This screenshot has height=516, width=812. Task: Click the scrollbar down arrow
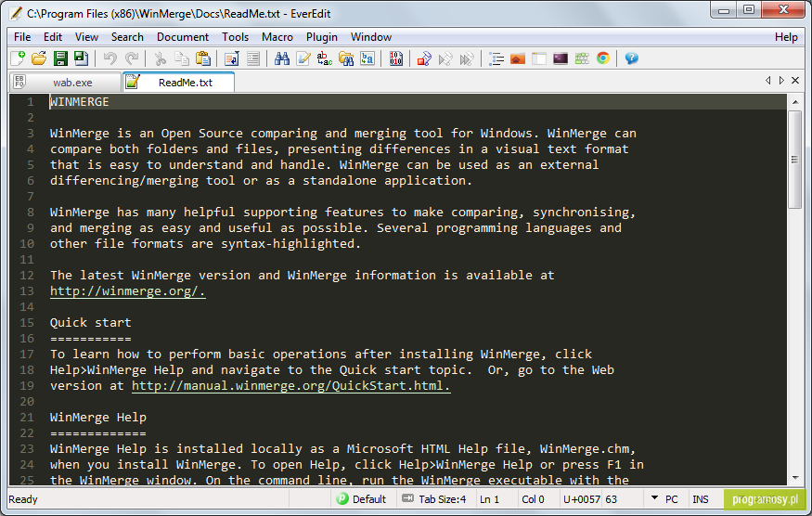[795, 478]
